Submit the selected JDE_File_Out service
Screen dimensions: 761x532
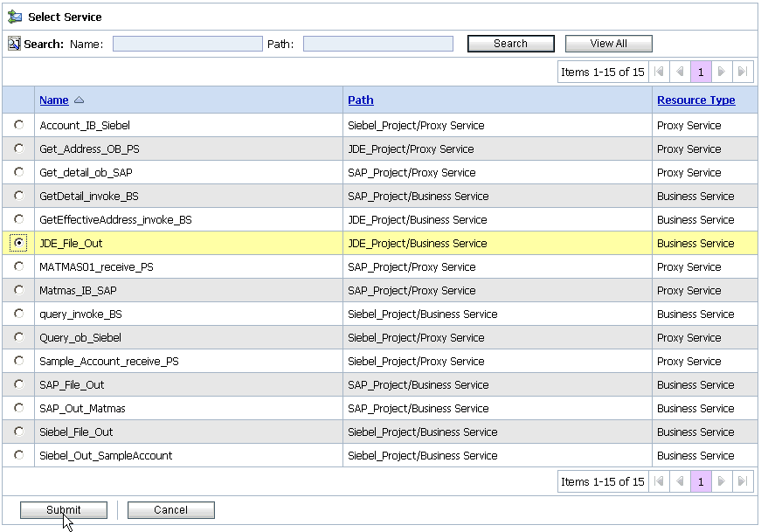click(x=63, y=509)
